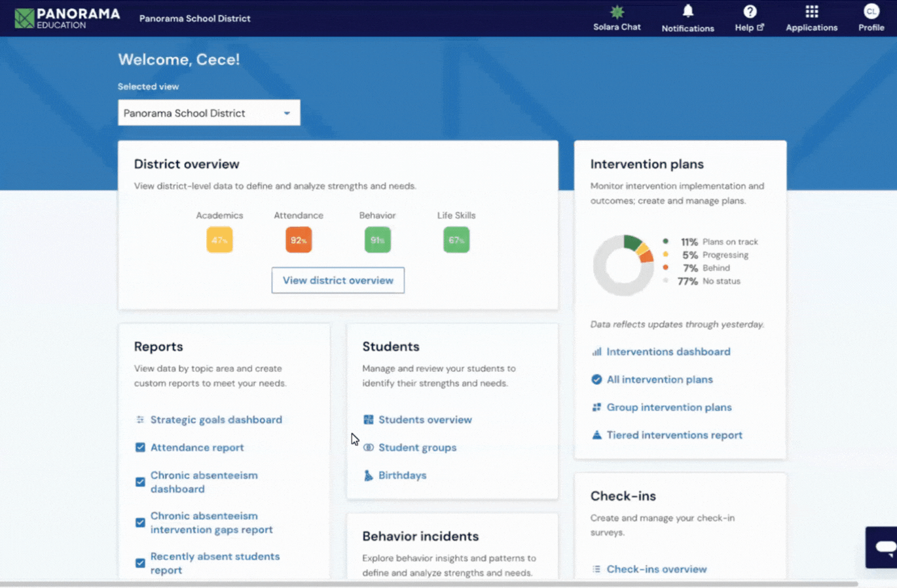This screenshot has width=897, height=588.
Task: Click the Interventions dashboard bar chart icon
Action: (x=596, y=352)
